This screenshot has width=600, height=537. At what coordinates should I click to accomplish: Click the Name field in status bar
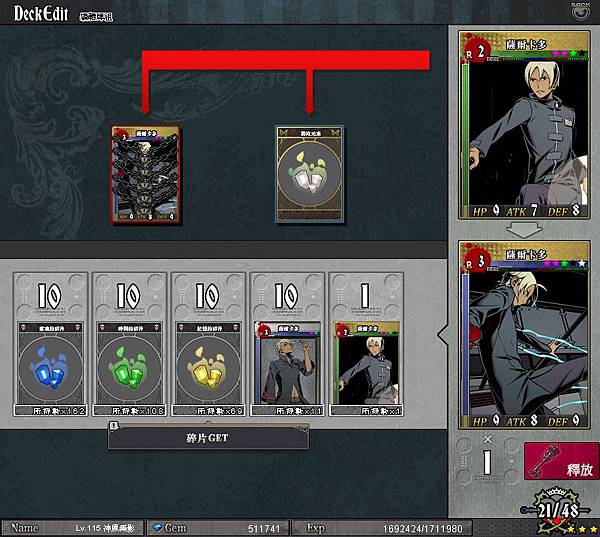(72, 528)
